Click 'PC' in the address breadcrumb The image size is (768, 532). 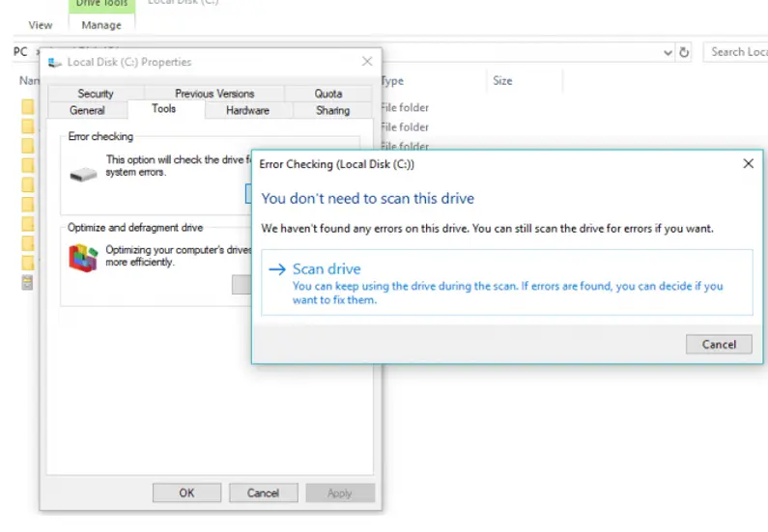click(x=20, y=52)
